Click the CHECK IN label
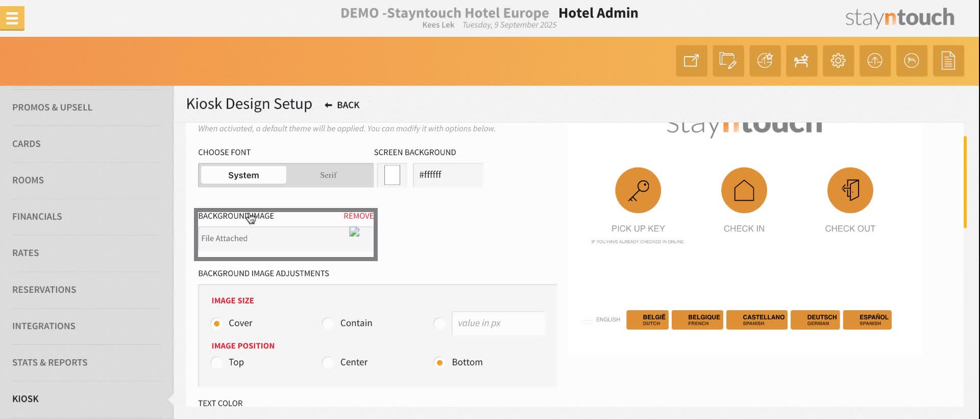The image size is (980, 419). (x=744, y=229)
